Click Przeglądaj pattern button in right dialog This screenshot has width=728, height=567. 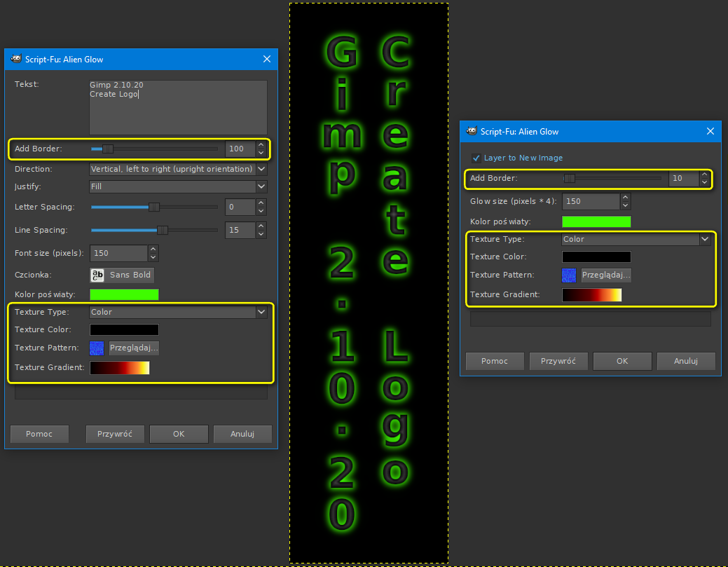[606, 275]
